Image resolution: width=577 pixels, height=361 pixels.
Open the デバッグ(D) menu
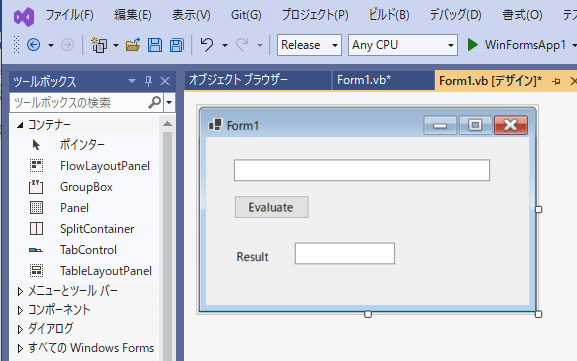456,15
